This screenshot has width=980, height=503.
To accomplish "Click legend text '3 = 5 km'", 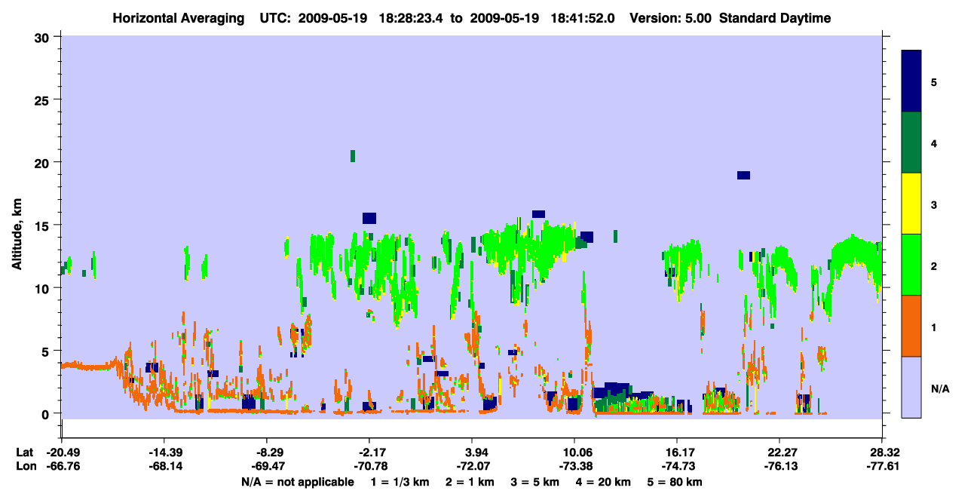I will (535, 482).
